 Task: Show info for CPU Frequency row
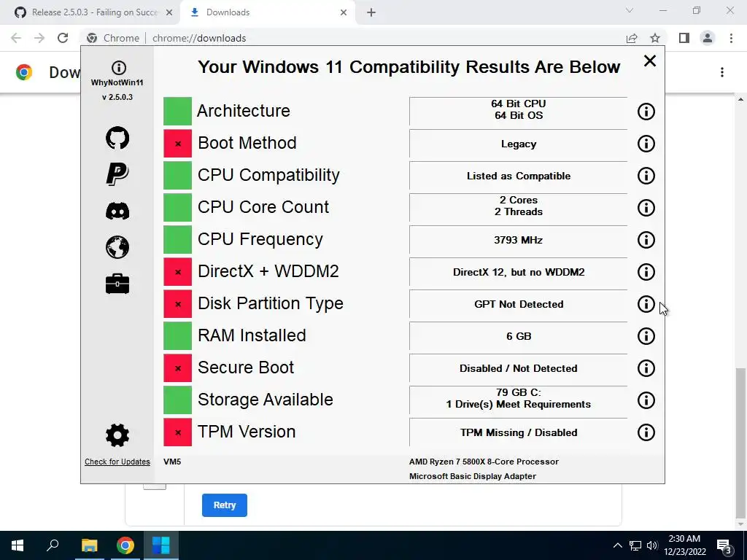(x=646, y=239)
